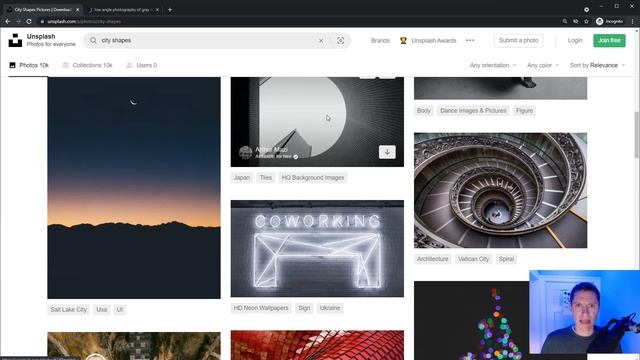The height and width of the screenshot is (360, 640).
Task: Click the Ut tag
Action: pos(120,309)
